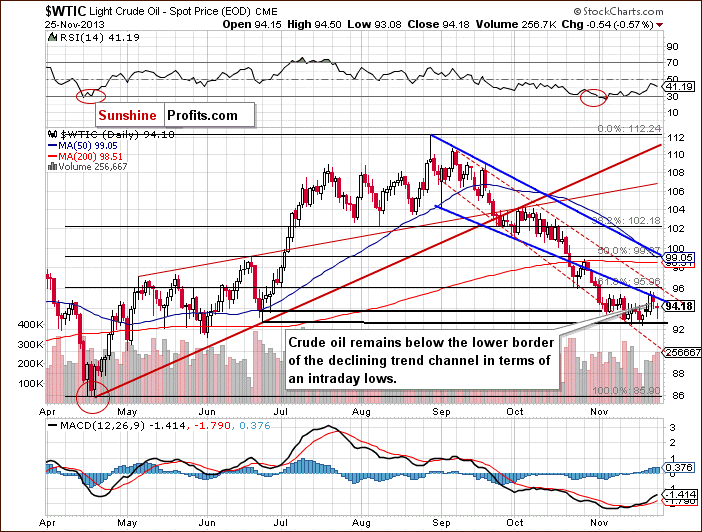
Task: Click the 38.2%: 102.18 Fibonacci label
Action: tap(626, 220)
